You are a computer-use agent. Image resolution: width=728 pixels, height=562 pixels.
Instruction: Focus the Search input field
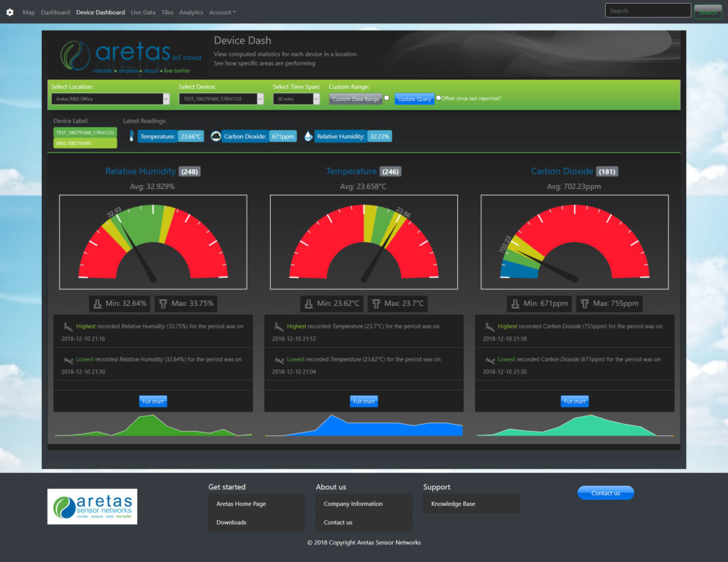click(648, 11)
